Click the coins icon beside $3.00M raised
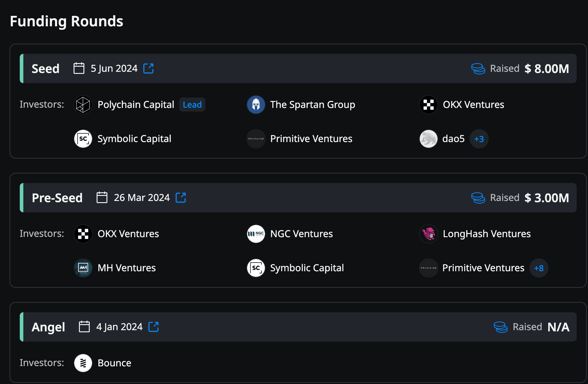This screenshot has width=588, height=384. point(478,198)
